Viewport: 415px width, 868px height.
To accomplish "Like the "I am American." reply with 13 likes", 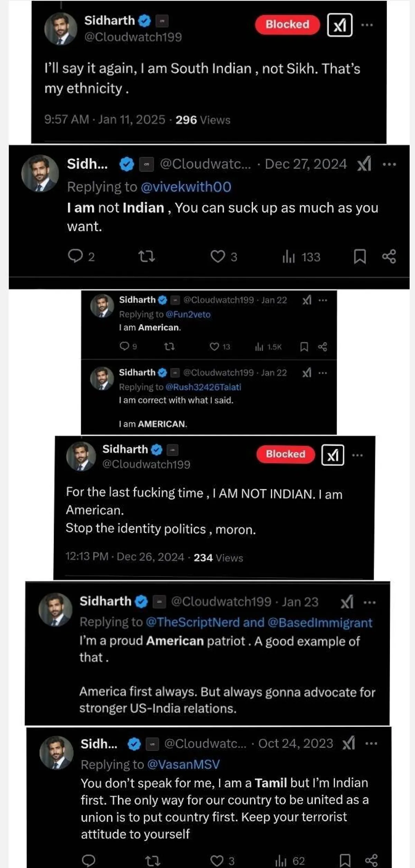I will point(215,347).
